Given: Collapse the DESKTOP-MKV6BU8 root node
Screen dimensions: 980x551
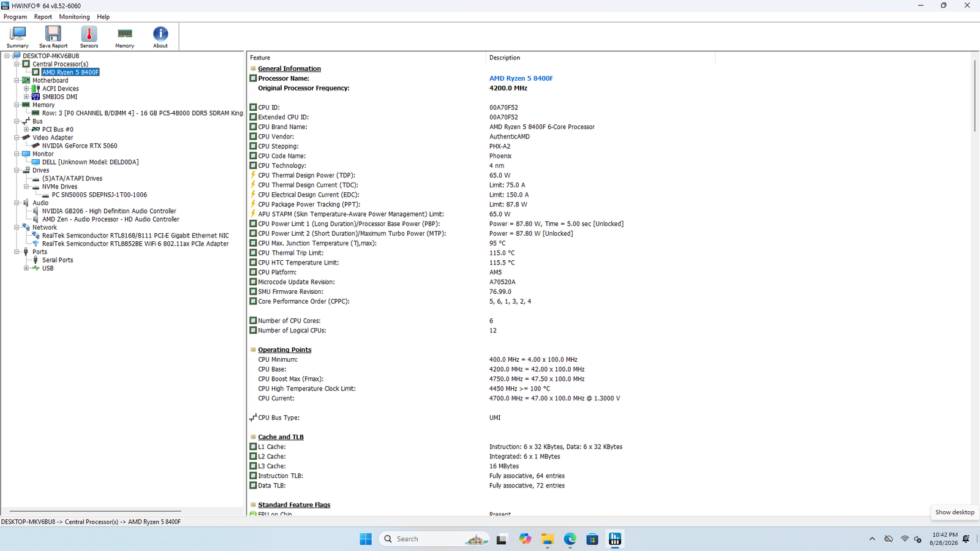Looking at the screenshot, I should point(7,56).
